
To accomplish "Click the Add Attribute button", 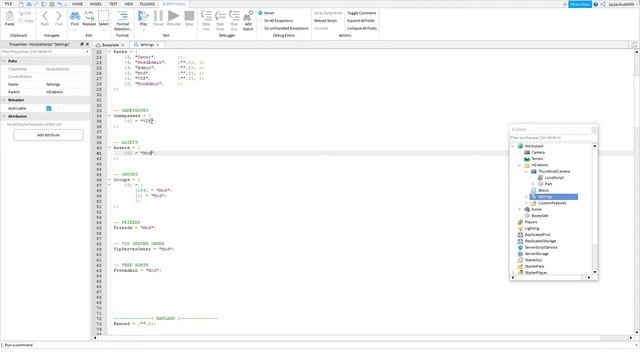I will click(49, 135).
